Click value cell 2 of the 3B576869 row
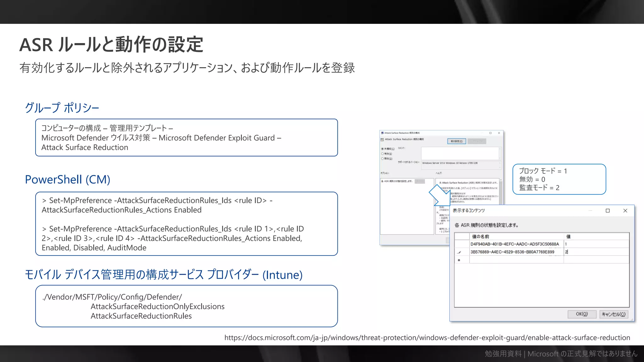The width and height of the screenshot is (644, 362). [x=596, y=252]
